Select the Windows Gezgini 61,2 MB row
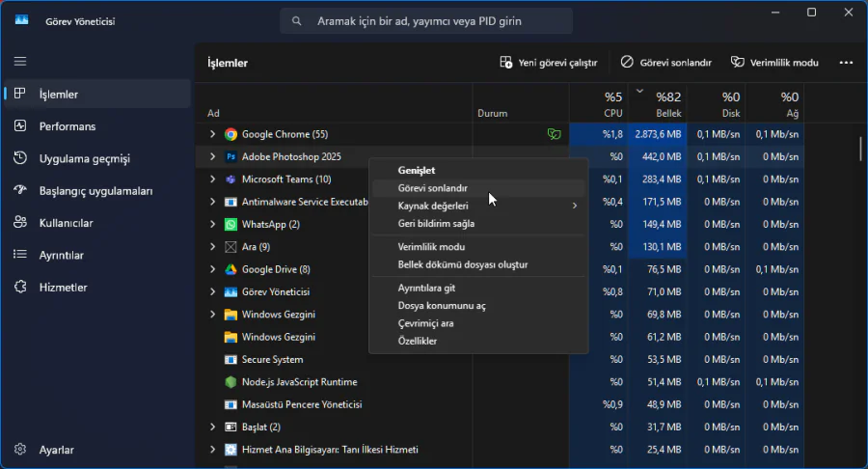This screenshot has width=868, height=469. 500,337
